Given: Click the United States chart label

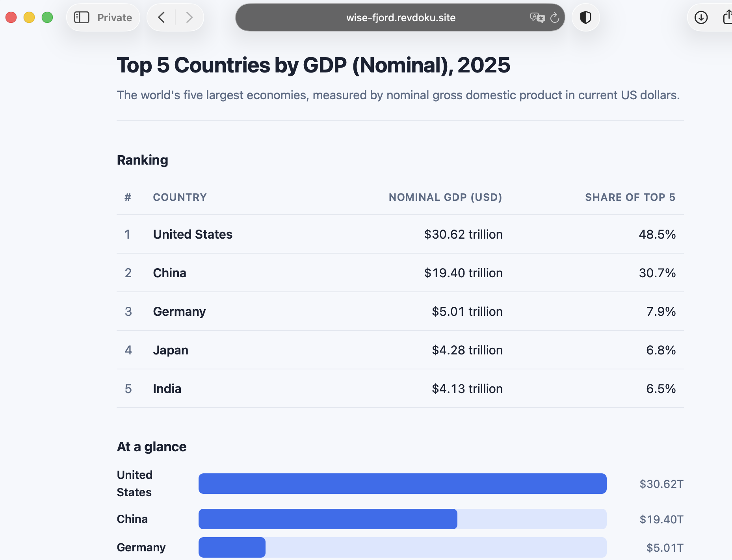Looking at the screenshot, I should click(x=135, y=484).
